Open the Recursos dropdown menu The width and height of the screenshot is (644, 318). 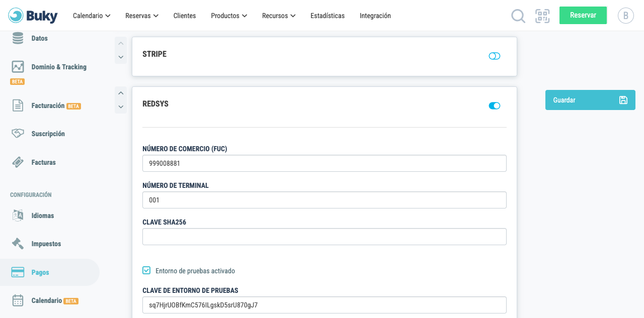[x=279, y=16]
